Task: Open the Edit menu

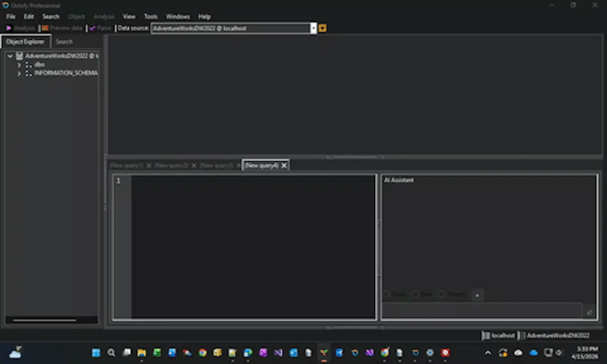Action: [x=29, y=16]
